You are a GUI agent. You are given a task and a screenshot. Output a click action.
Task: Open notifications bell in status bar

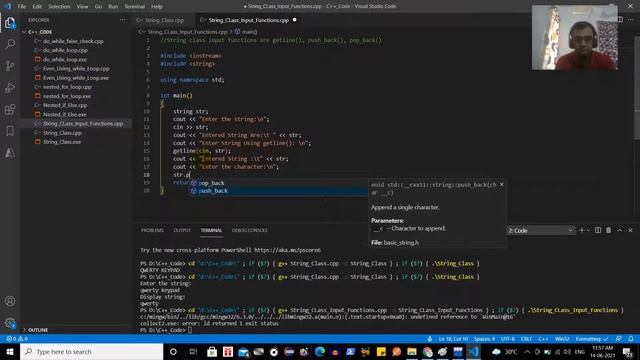(x=631, y=339)
